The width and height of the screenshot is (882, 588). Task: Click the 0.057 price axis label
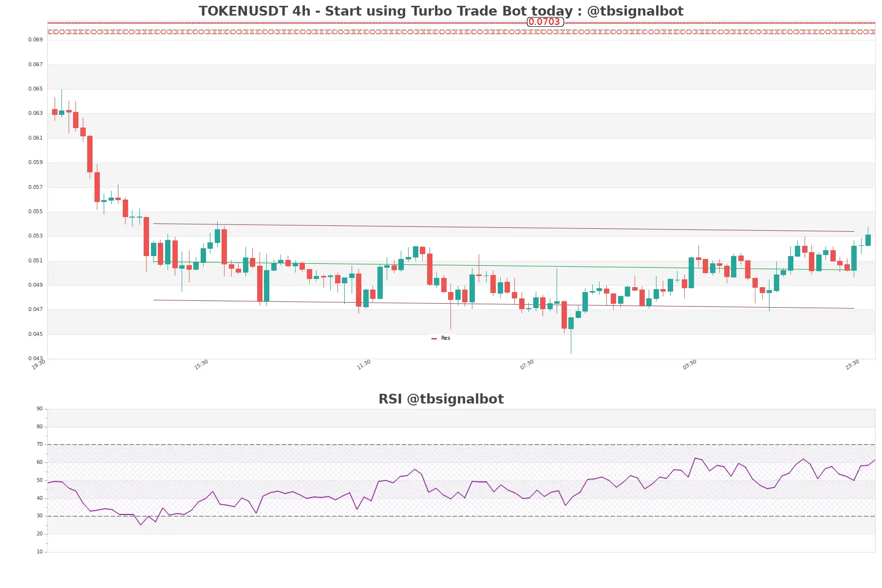(36, 187)
